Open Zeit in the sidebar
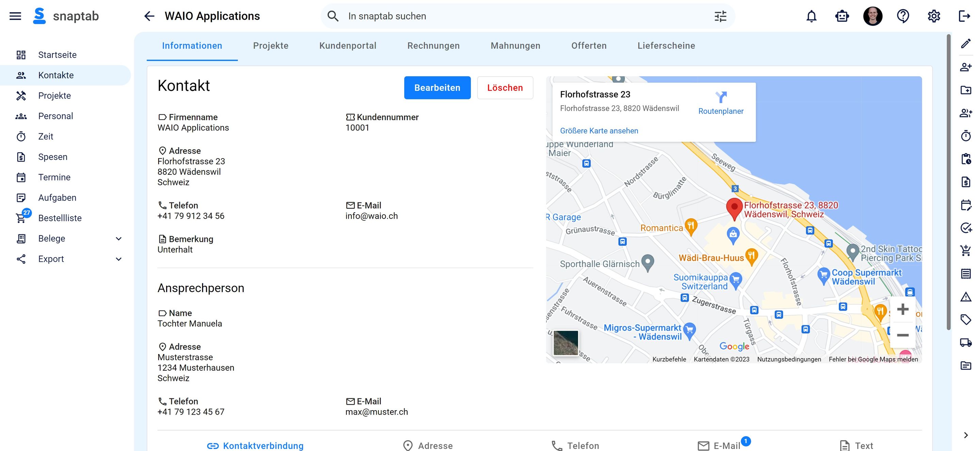The width and height of the screenshot is (980, 451). [x=65, y=136]
